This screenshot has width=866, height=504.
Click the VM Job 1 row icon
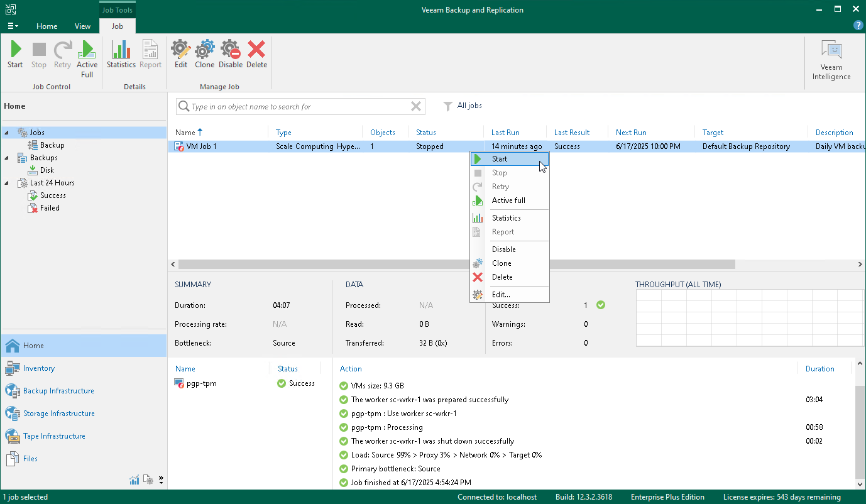(180, 146)
